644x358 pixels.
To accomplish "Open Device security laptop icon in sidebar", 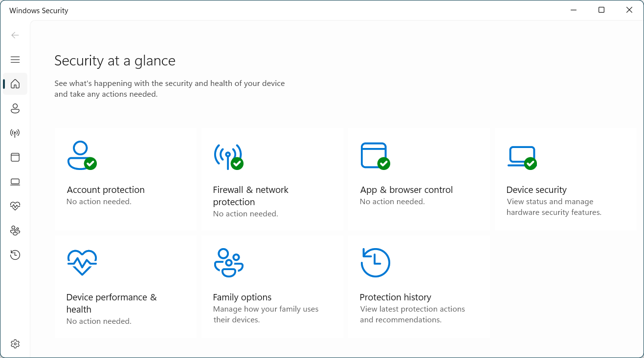I will 15,182.
